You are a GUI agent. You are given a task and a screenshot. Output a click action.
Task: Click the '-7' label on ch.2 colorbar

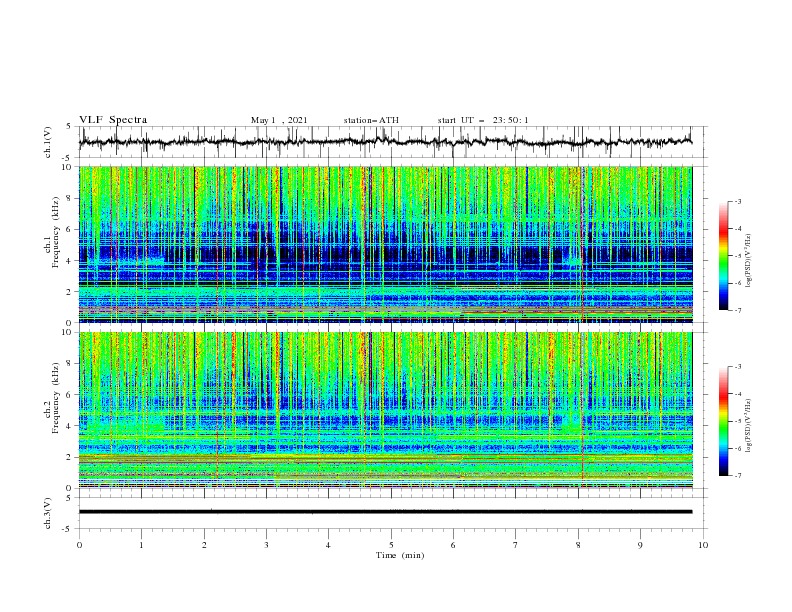coord(737,476)
